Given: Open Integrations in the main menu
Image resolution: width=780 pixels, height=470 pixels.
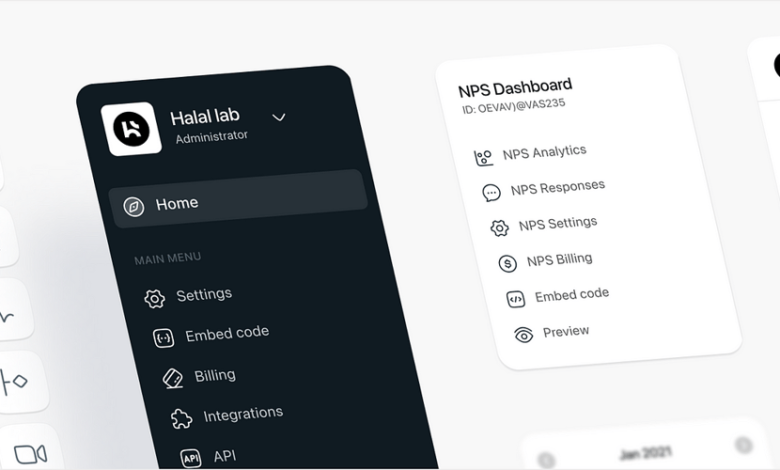Looking at the screenshot, I should tap(243, 414).
